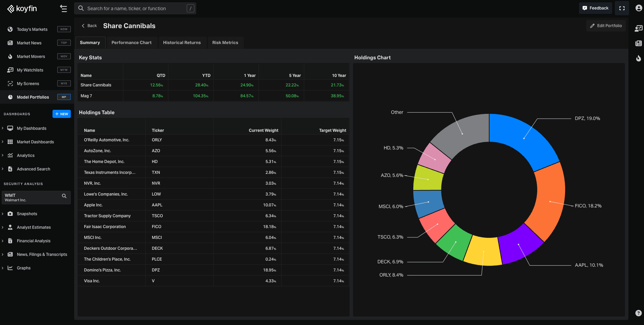Viewport: 644px width, 325px height.
Task: Click the My Watchlists icon
Action: click(x=10, y=70)
